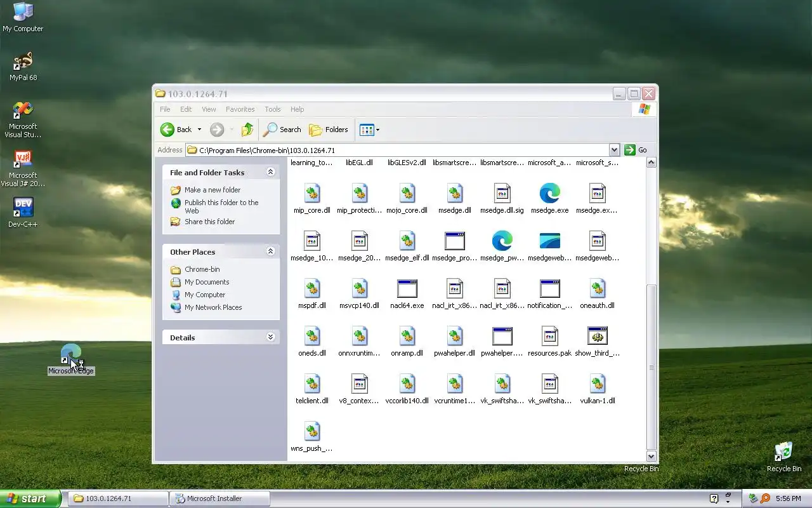The width and height of the screenshot is (812, 508).
Task: Click the Up folder toolbar icon
Action: tap(247, 130)
